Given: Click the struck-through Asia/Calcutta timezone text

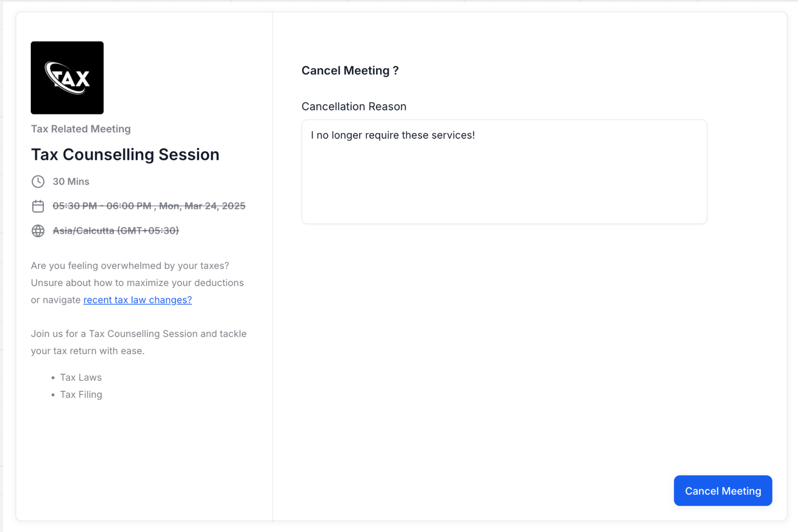Looking at the screenshot, I should 116,231.
